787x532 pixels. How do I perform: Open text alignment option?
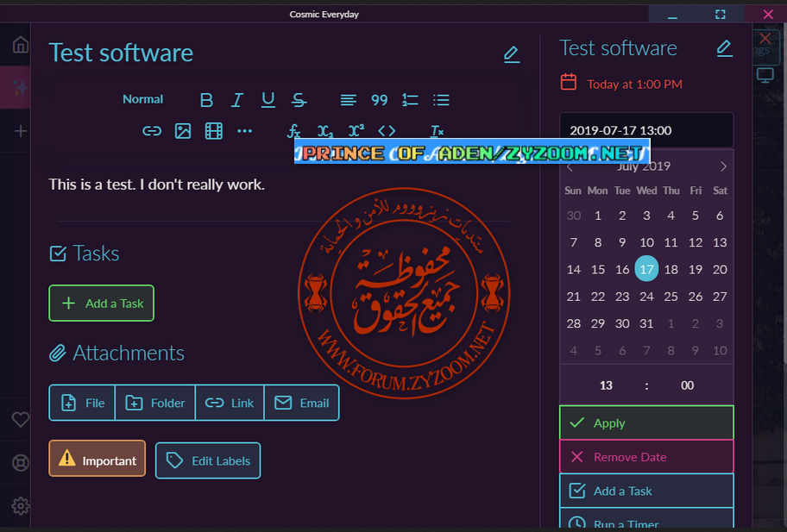point(348,100)
